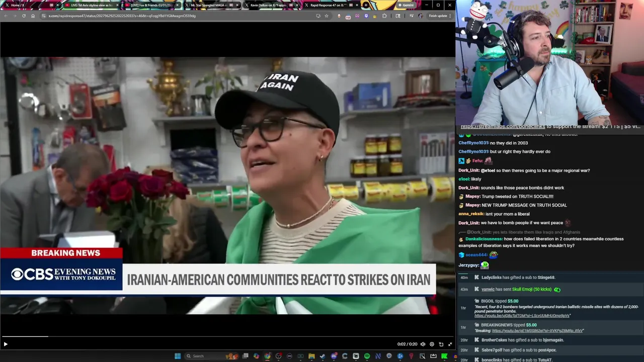Click Dork_Unit's major regional war message

pos(524,170)
